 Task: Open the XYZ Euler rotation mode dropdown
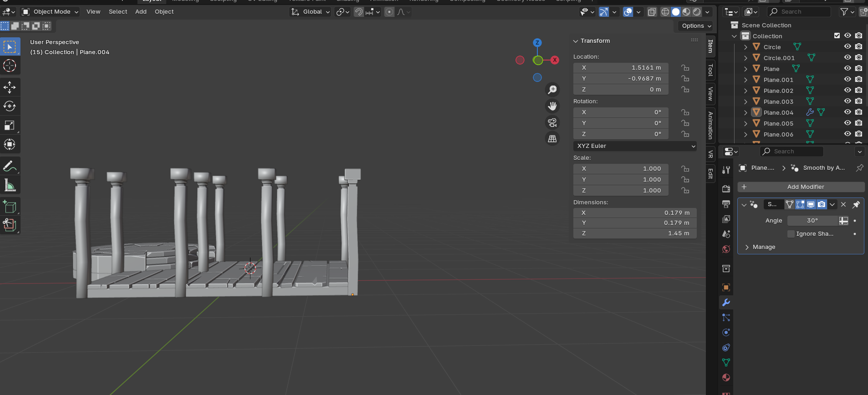click(635, 146)
